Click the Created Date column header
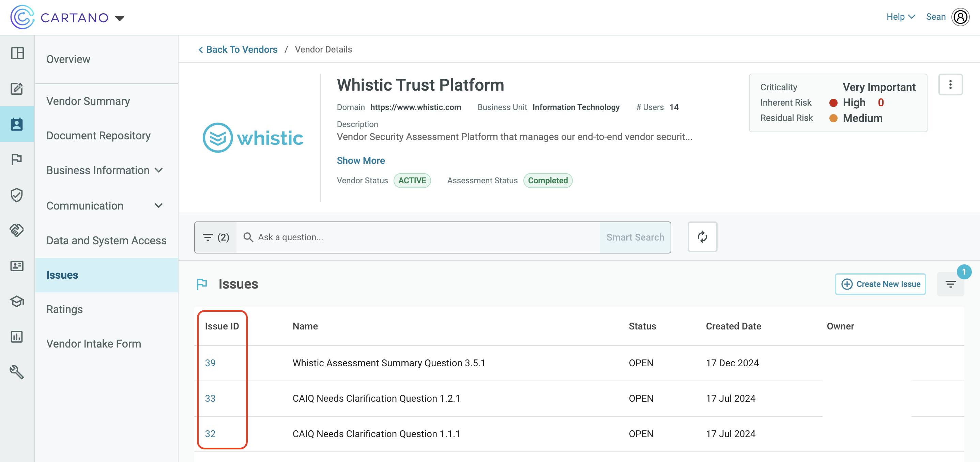This screenshot has width=980, height=462. click(x=733, y=326)
